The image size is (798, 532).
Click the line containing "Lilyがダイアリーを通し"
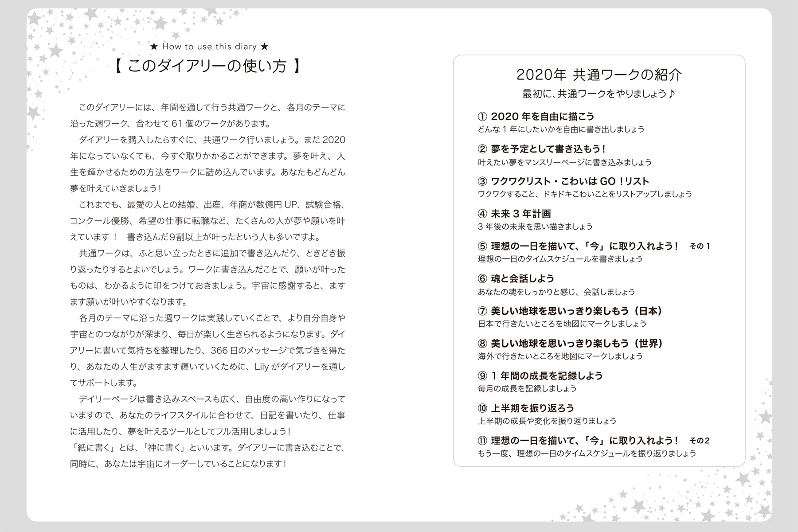coord(207,367)
